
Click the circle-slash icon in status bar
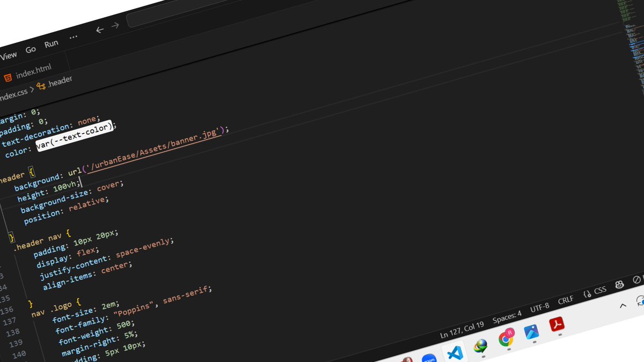637,279
